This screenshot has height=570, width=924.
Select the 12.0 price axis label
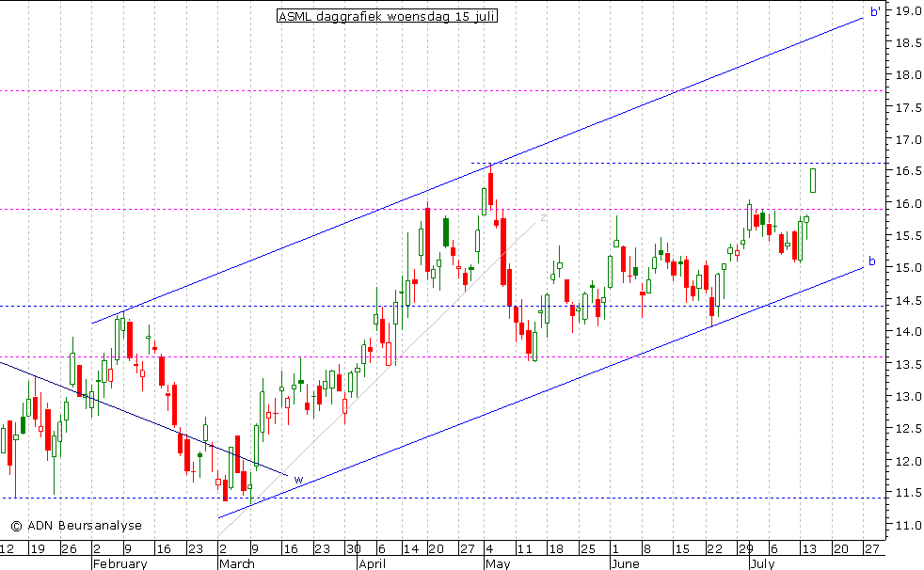pyautogui.click(x=908, y=461)
